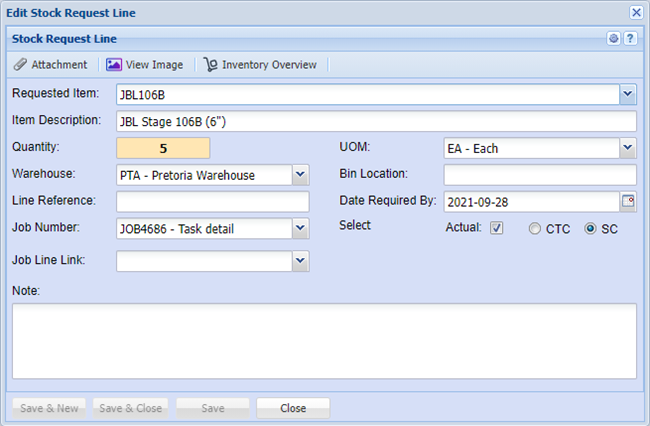The image size is (650, 426).
Task: Click into the Note text area
Action: 324,341
